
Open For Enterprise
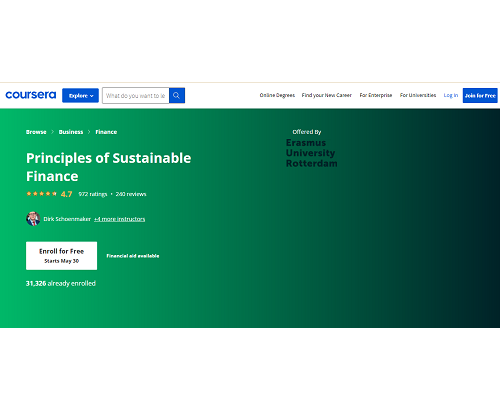tap(376, 95)
